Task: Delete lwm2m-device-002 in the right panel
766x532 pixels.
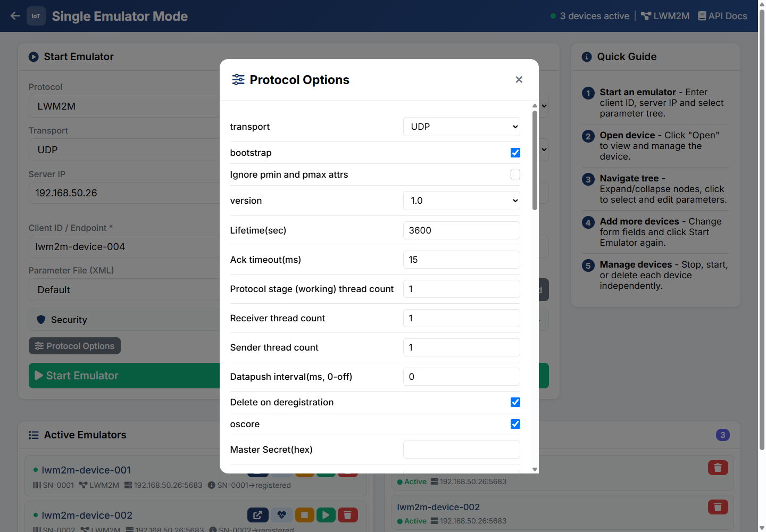Action: 718,507
